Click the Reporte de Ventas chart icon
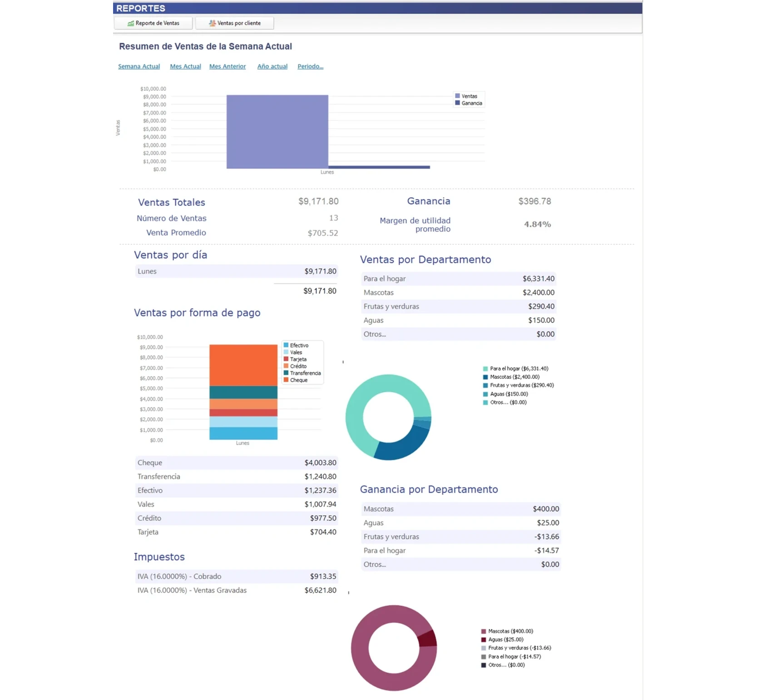 click(x=132, y=23)
